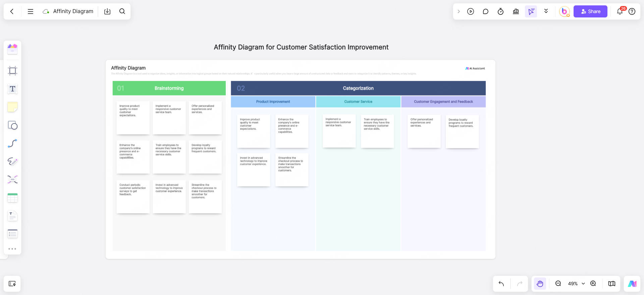Undo the last action
Screen dimensions: 644x295
[501, 284]
